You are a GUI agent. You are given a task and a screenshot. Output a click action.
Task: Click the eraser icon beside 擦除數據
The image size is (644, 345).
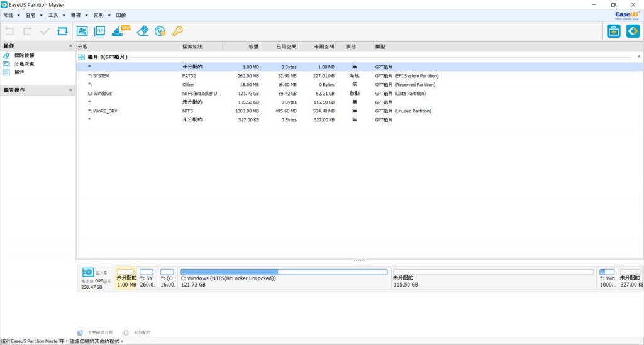coord(6,55)
